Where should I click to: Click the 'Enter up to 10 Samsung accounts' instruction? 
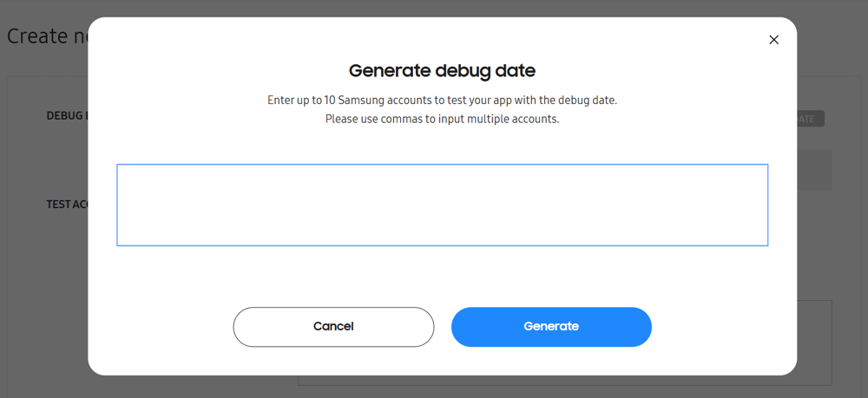click(443, 101)
